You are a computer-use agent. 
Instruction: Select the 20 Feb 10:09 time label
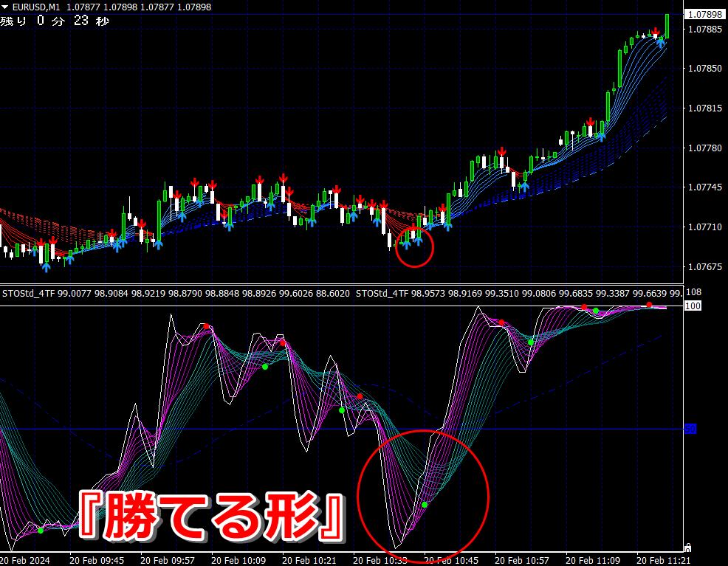point(238,560)
